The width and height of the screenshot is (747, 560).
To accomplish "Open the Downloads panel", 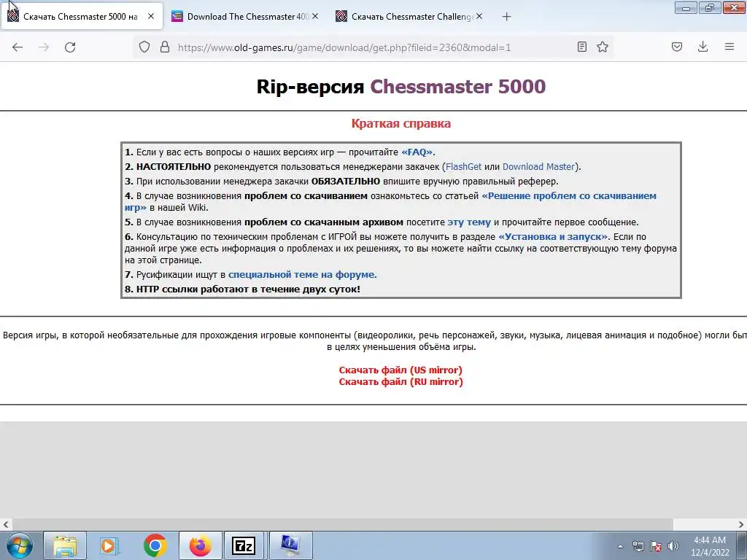I will (x=703, y=47).
